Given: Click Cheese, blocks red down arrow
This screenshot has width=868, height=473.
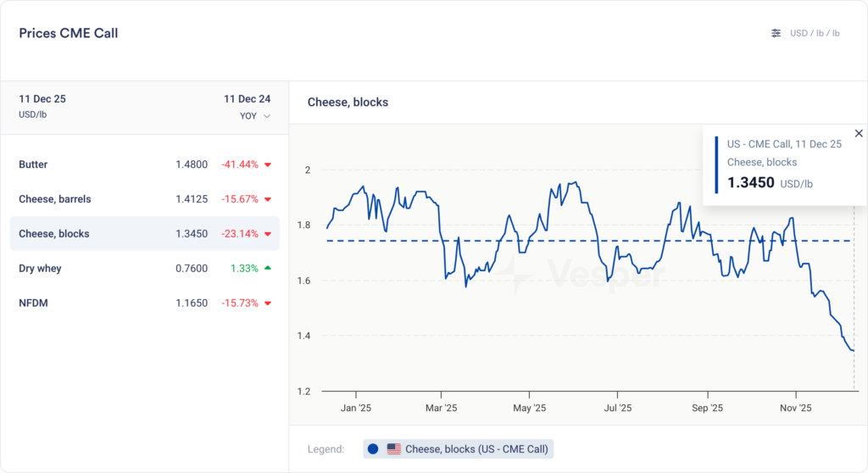Looking at the screenshot, I should (x=268, y=234).
